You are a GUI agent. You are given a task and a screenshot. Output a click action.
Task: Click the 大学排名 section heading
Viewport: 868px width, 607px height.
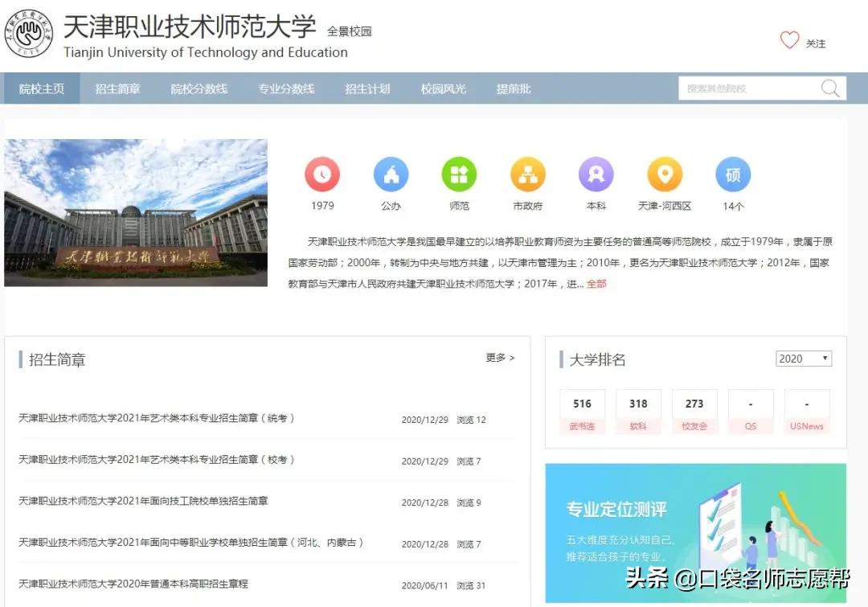(597, 360)
